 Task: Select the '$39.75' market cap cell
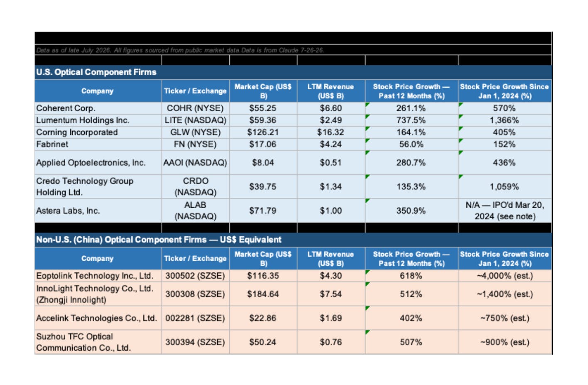[x=263, y=187]
